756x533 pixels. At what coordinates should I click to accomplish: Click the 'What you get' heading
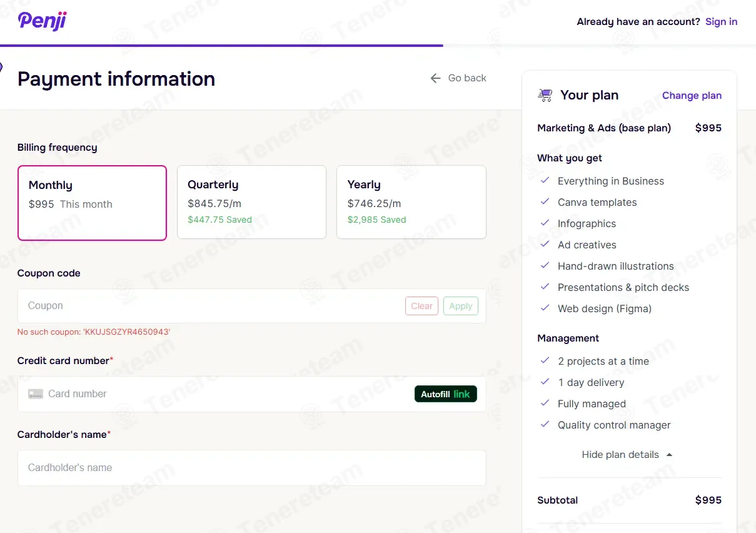click(x=570, y=158)
